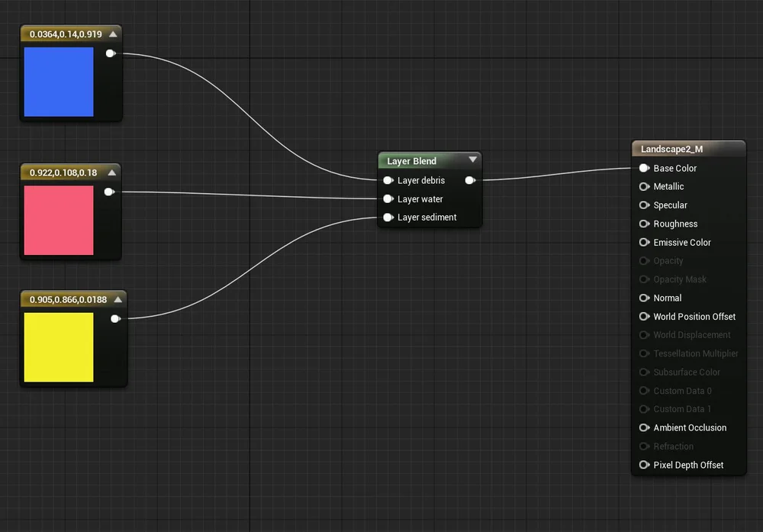Viewport: 763px width, 532px height.
Task: Open the Layer Blend node dropdown arrow
Action: pyautogui.click(x=473, y=160)
